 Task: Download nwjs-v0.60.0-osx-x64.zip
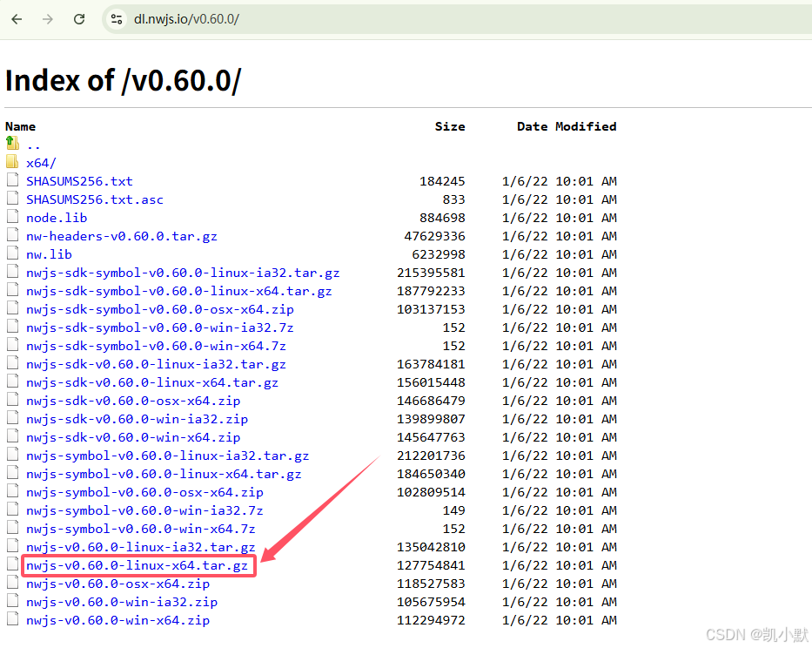(x=118, y=584)
